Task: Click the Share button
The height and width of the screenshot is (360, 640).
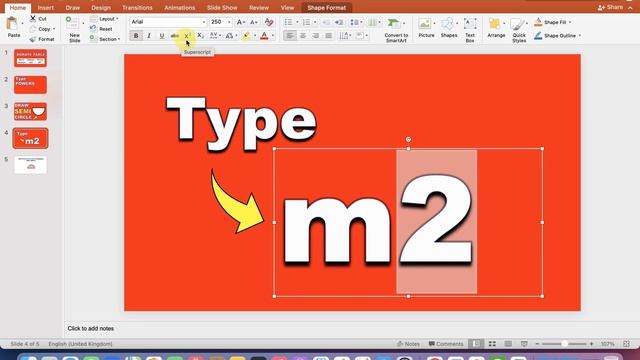Action: pyautogui.click(x=610, y=7)
